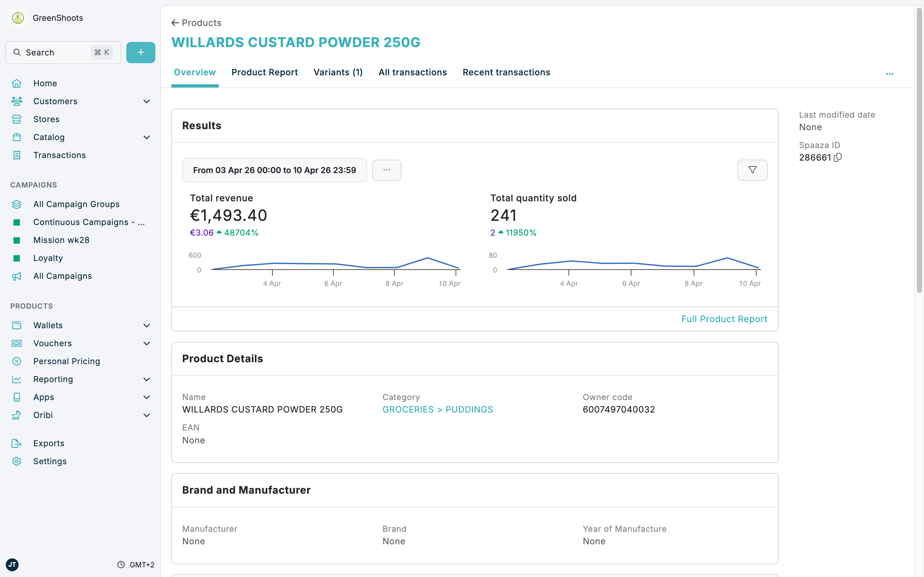The height and width of the screenshot is (577, 924).
Task: Click the teal plus button beside search
Action: point(141,52)
